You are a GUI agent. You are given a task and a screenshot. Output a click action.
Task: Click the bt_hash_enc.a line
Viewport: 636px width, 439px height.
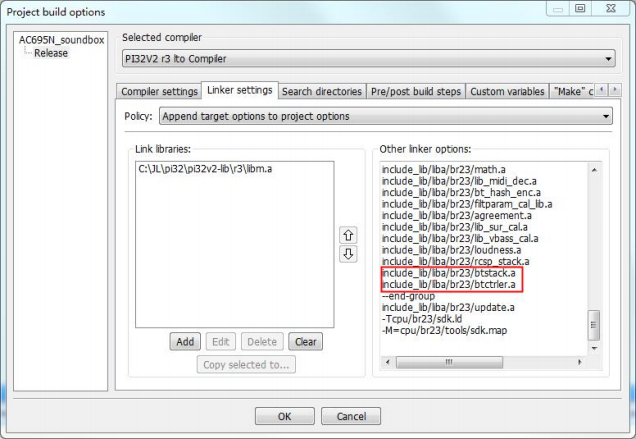coord(461,192)
